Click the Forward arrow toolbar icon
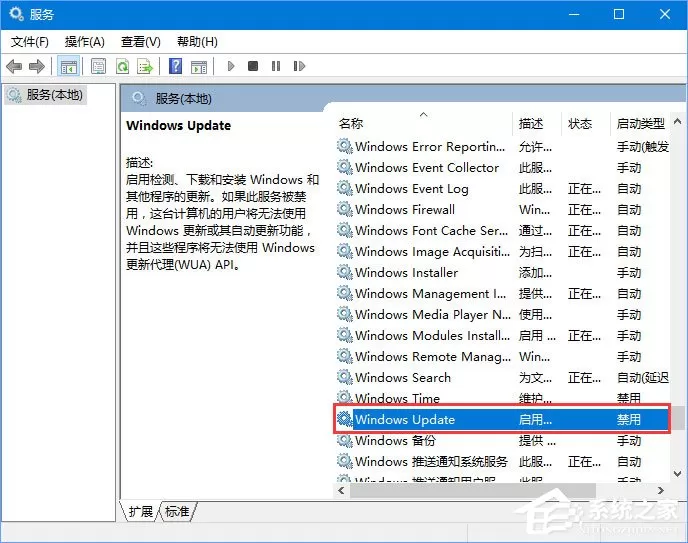Screen dimensions: 688x543 pyautogui.click(x=37, y=67)
